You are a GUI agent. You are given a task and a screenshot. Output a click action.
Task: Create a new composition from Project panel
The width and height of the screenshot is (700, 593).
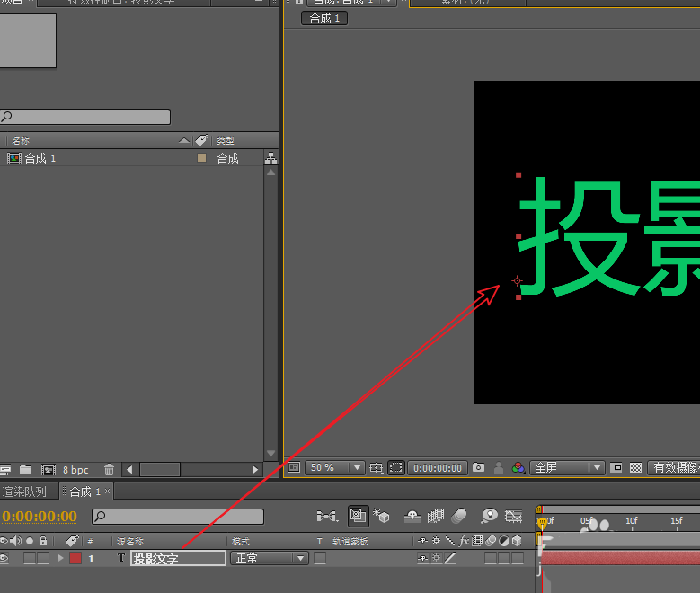[x=49, y=470]
